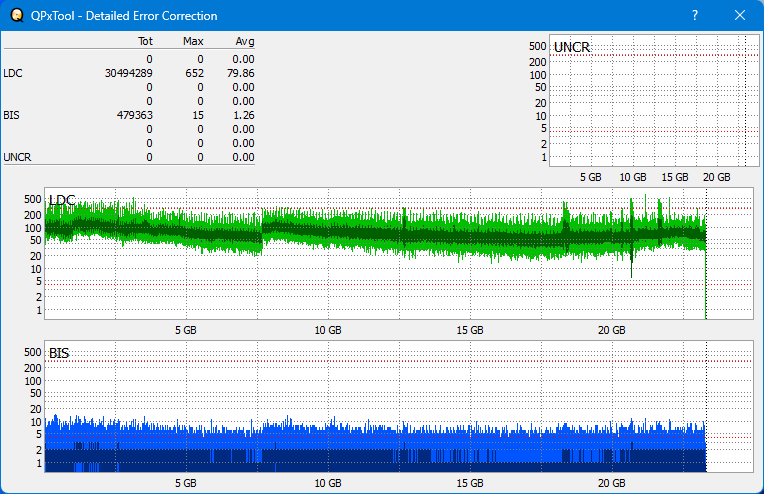Select the BIS row label in table
This screenshot has height=494, width=764.
[x=11, y=115]
